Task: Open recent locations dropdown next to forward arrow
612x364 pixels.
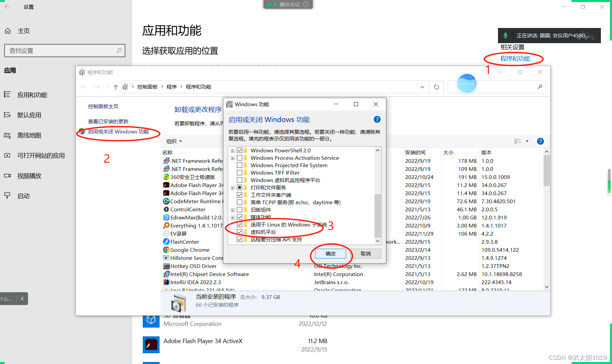Action: click(x=107, y=87)
